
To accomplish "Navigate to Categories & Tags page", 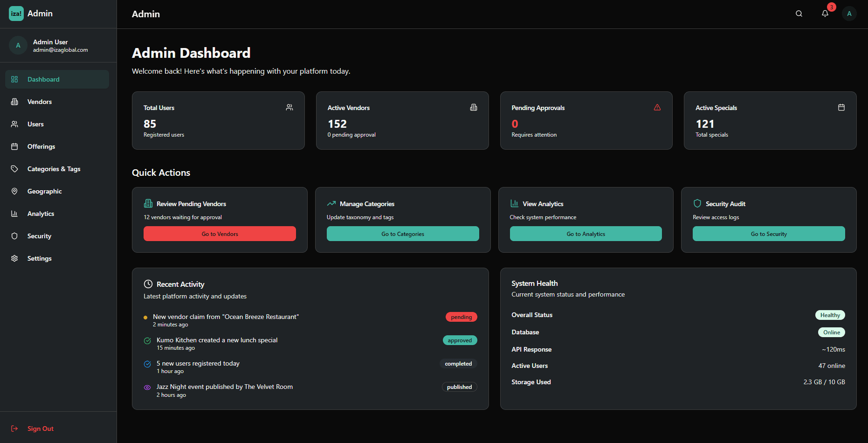I will point(54,169).
